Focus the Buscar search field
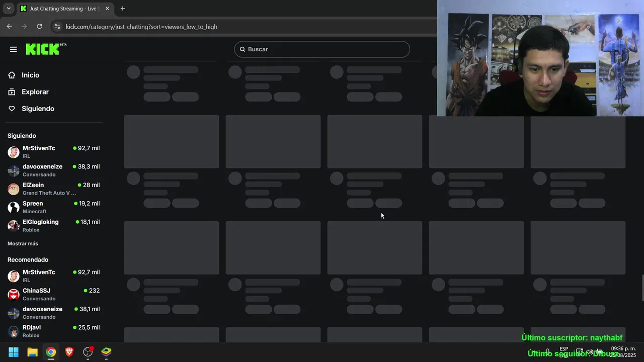644x362 pixels. [322, 49]
